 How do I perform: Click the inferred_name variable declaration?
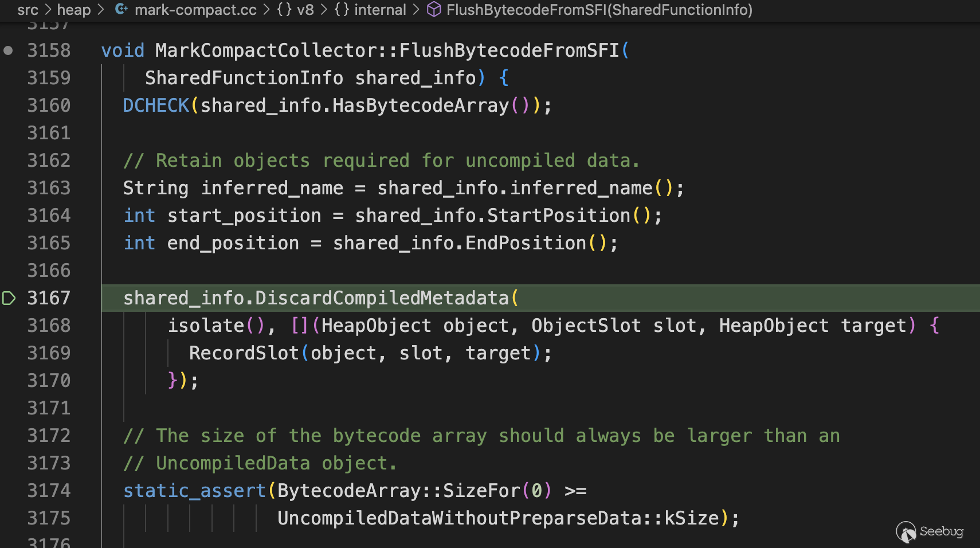272,188
